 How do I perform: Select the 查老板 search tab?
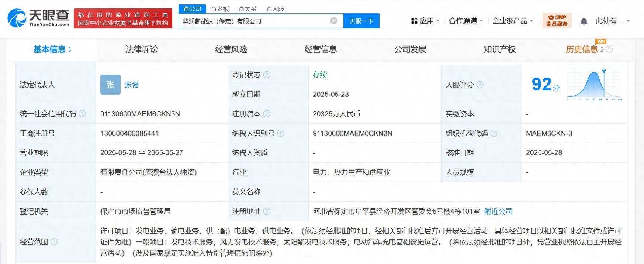coord(220,9)
